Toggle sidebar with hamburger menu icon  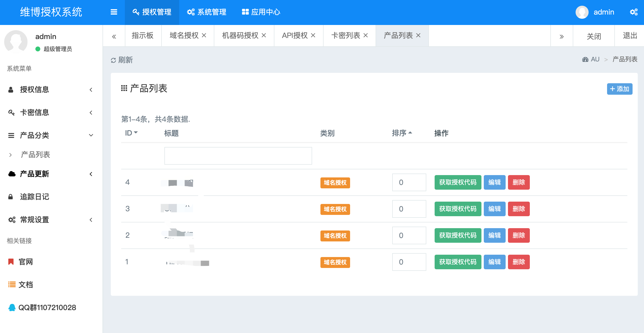pyautogui.click(x=114, y=12)
